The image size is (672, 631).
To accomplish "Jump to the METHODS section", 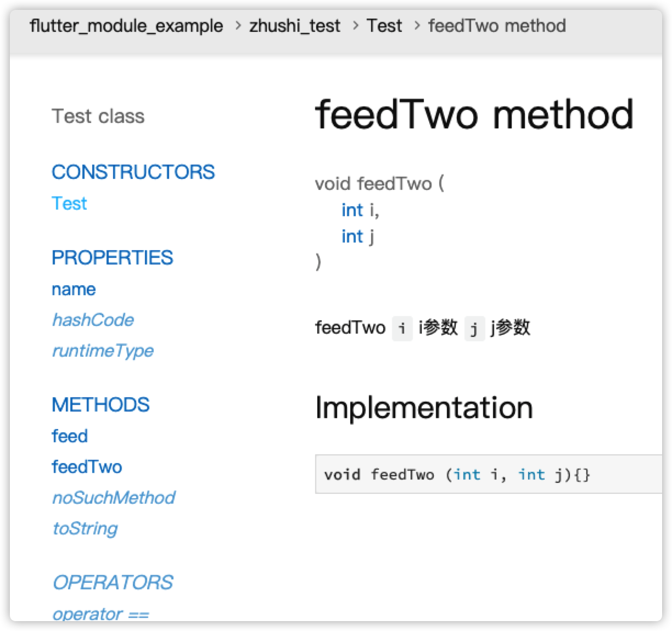I will 100,404.
